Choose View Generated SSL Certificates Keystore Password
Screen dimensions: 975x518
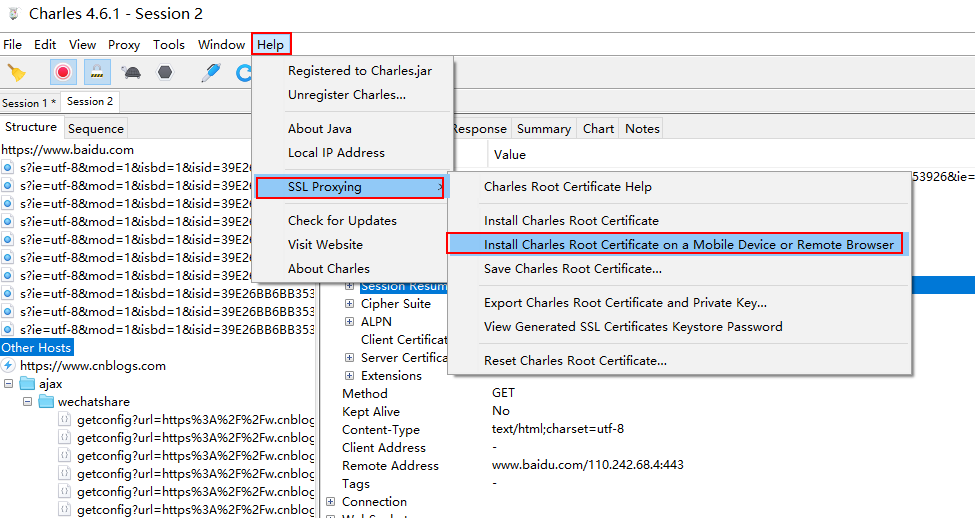coord(679,327)
